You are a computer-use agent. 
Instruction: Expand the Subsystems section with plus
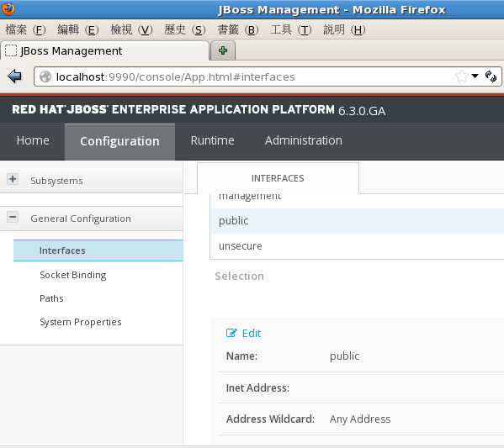[x=13, y=179]
